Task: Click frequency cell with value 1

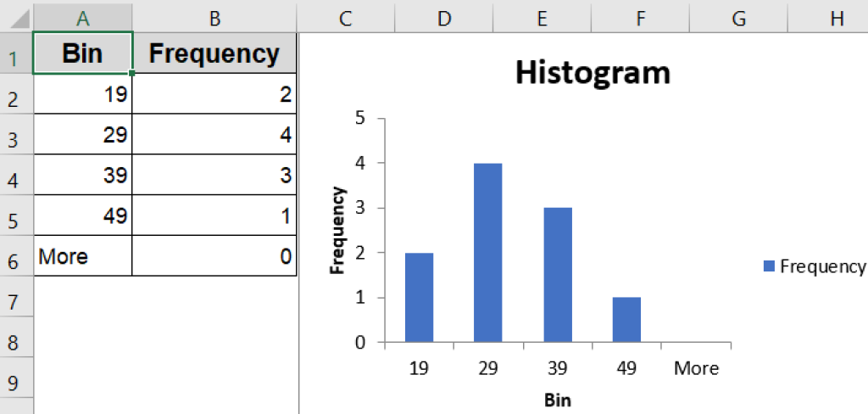Action: pyautogui.click(x=214, y=215)
